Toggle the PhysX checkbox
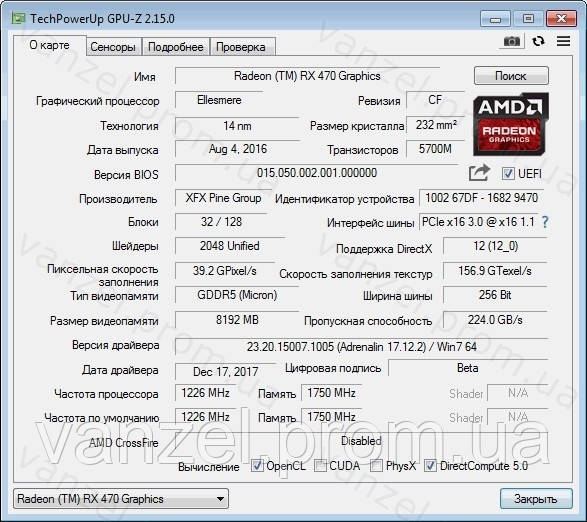The width and height of the screenshot is (587, 522). point(376,466)
